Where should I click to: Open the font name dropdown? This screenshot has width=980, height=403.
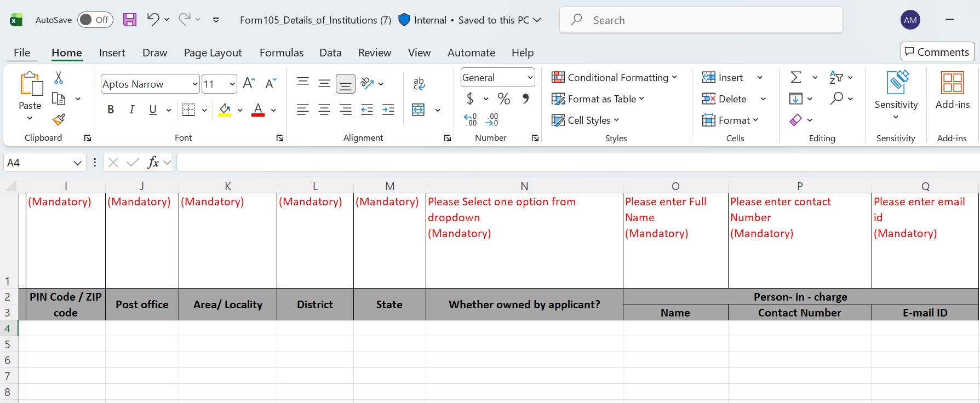(195, 84)
